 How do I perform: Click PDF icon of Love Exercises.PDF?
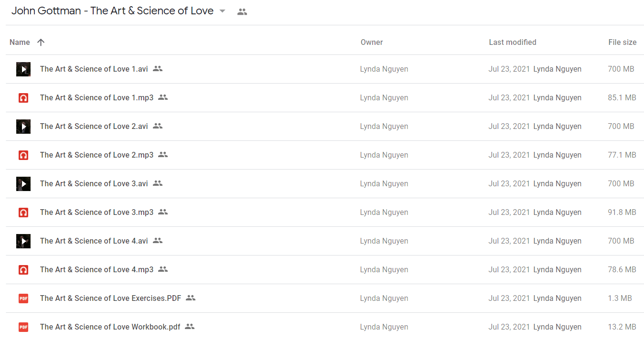[23, 298]
